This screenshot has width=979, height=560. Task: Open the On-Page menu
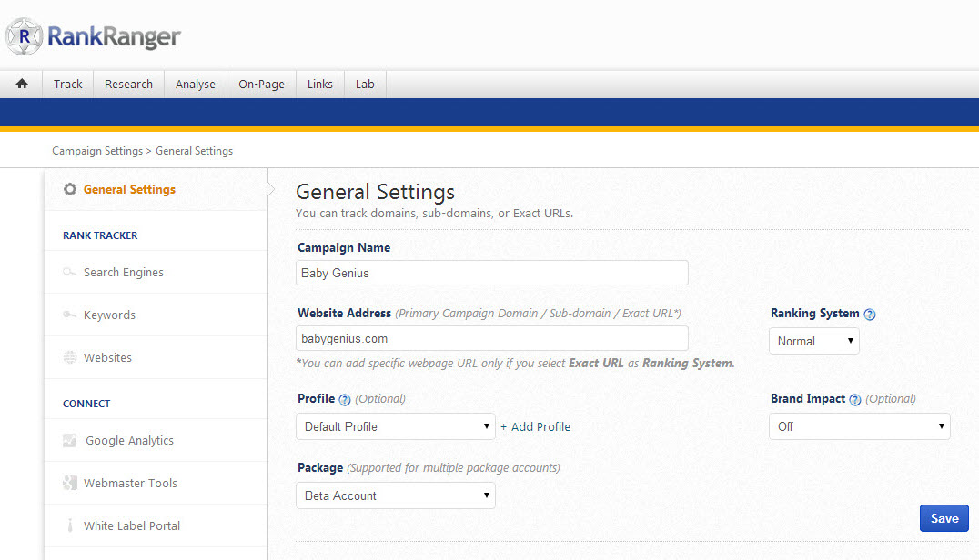point(261,84)
